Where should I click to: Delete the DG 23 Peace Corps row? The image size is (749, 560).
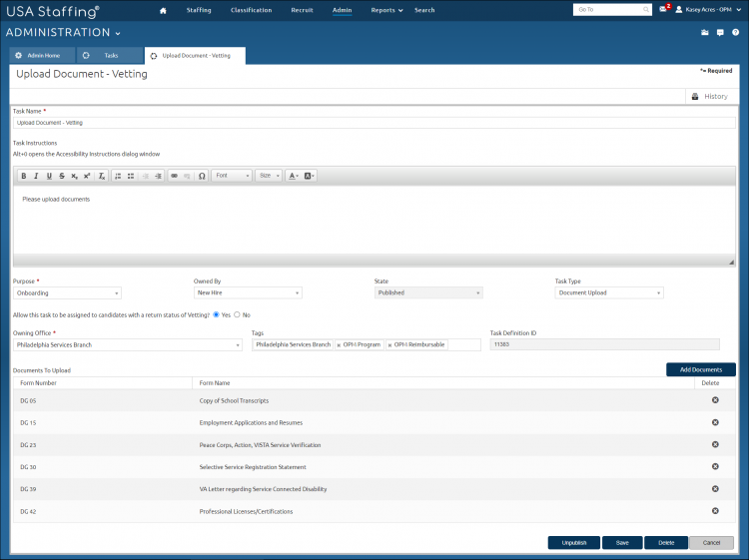coord(715,444)
